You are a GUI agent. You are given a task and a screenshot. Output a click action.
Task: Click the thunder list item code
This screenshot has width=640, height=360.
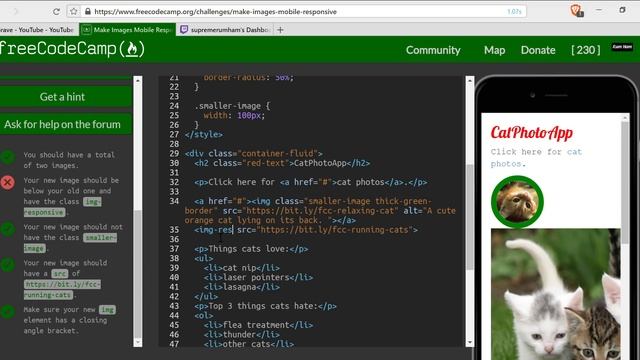click(x=242, y=334)
